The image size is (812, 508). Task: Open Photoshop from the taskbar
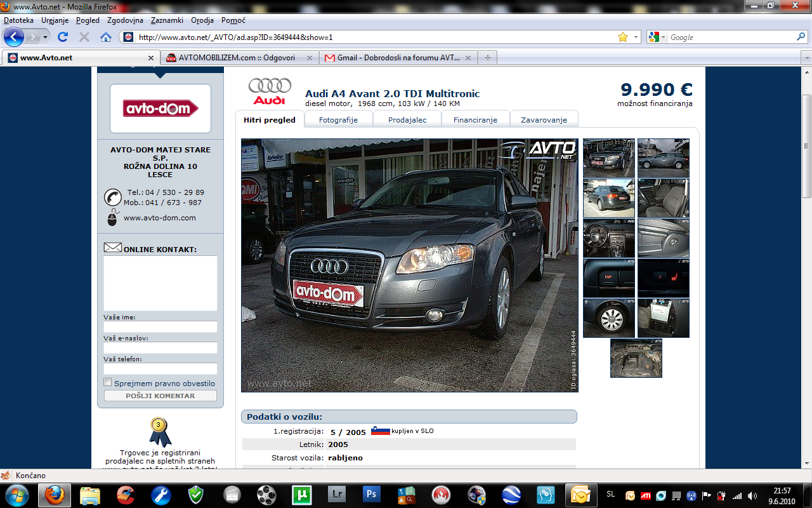[372, 495]
